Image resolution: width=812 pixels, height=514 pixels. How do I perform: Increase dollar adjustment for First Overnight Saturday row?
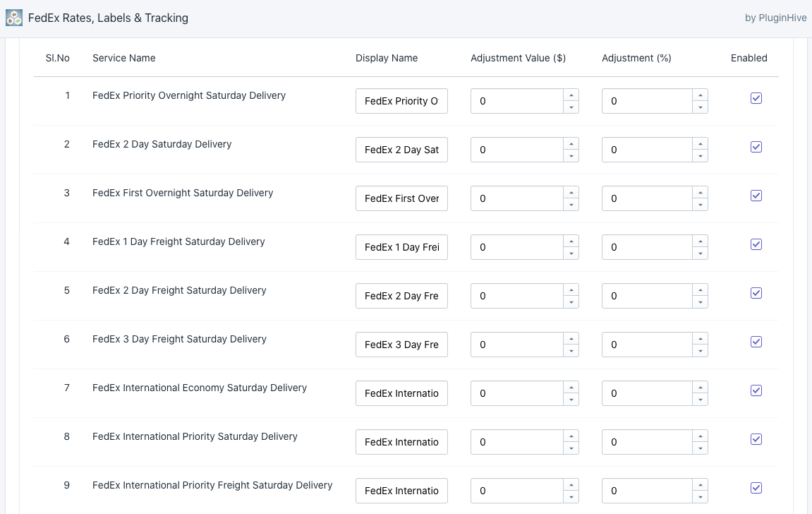(571, 193)
